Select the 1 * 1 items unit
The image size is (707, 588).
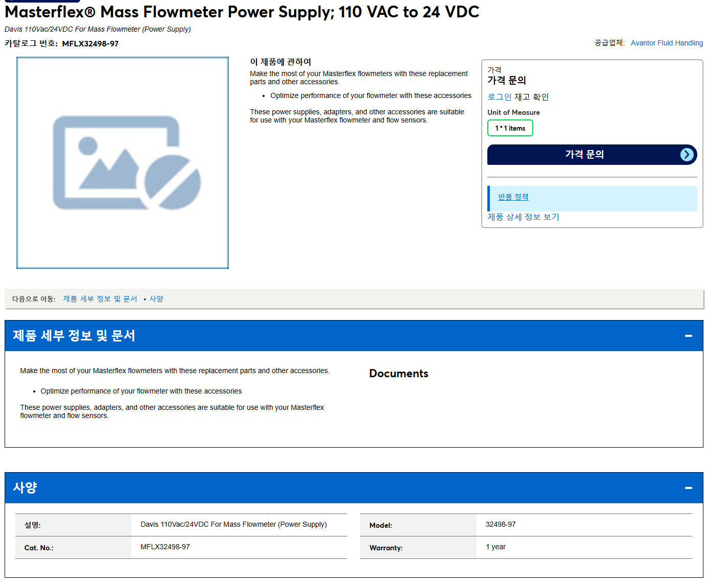tap(510, 128)
